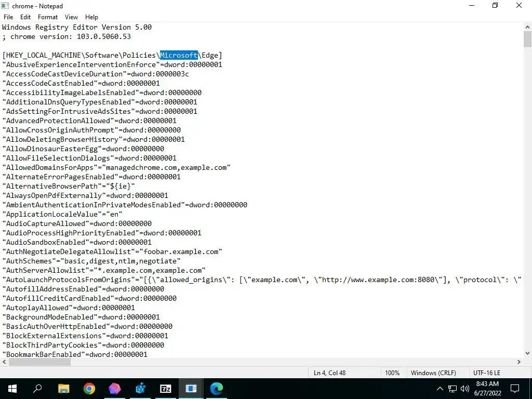The image size is (532, 399).
Task: Click the AmbientAuthenticationInPrivateModesEnabled line
Action: [x=125, y=205]
